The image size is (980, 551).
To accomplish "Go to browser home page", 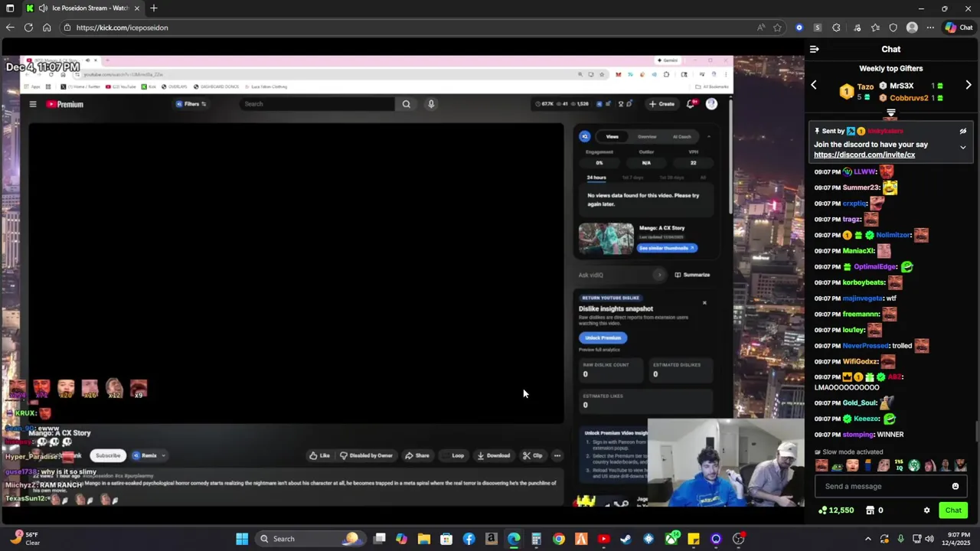I will 47,28.
